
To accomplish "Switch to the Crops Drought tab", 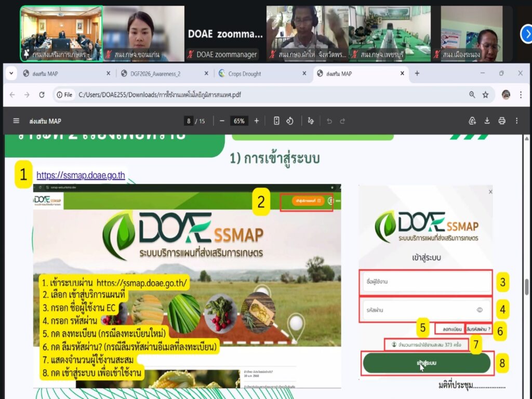I will [261, 74].
